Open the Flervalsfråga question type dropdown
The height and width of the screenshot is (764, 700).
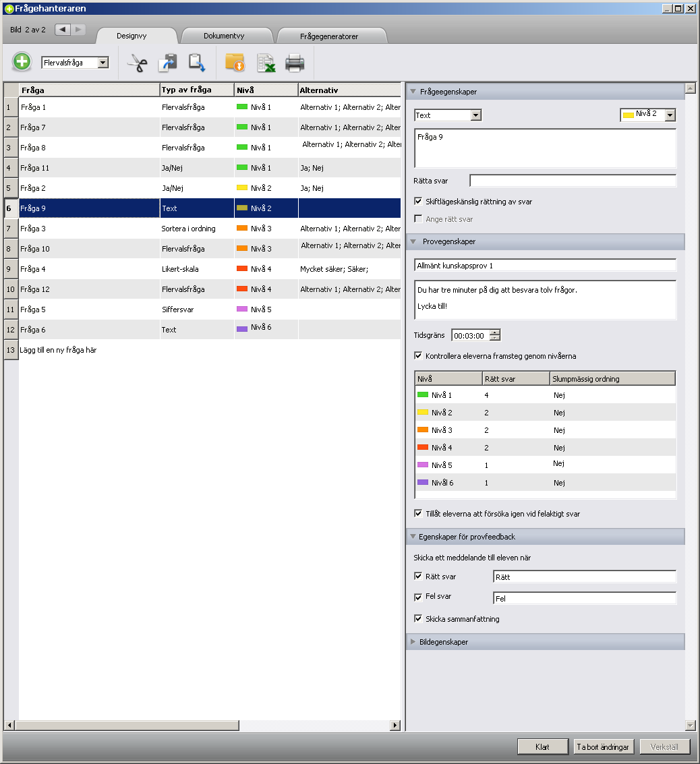(x=103, y=62)
